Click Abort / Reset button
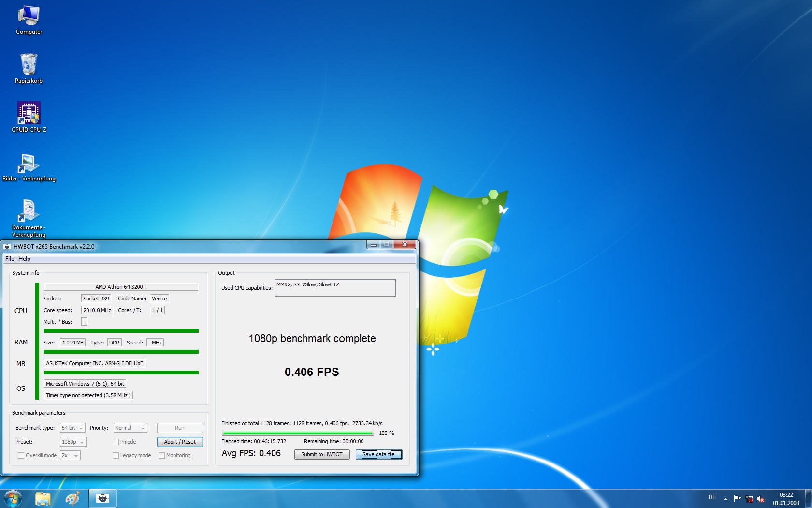The height and width of the screenshot is (508, 812). pyautogui.click(x=180, y=442)
